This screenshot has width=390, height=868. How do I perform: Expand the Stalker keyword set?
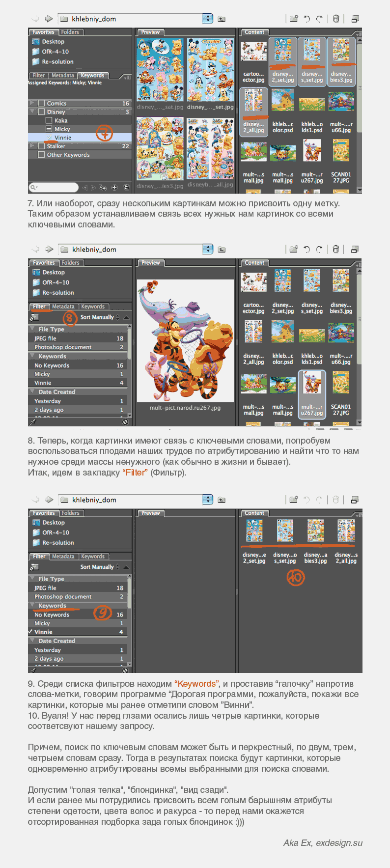(x=32, y=146)
